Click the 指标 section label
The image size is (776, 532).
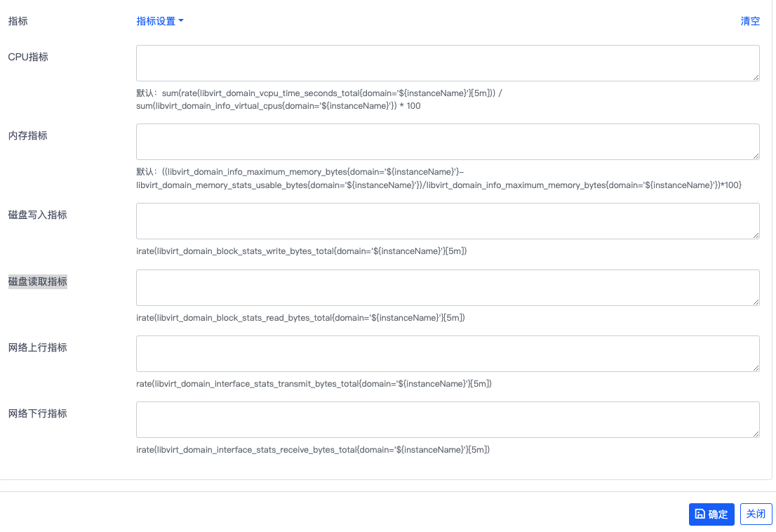(x=18, y=21)
